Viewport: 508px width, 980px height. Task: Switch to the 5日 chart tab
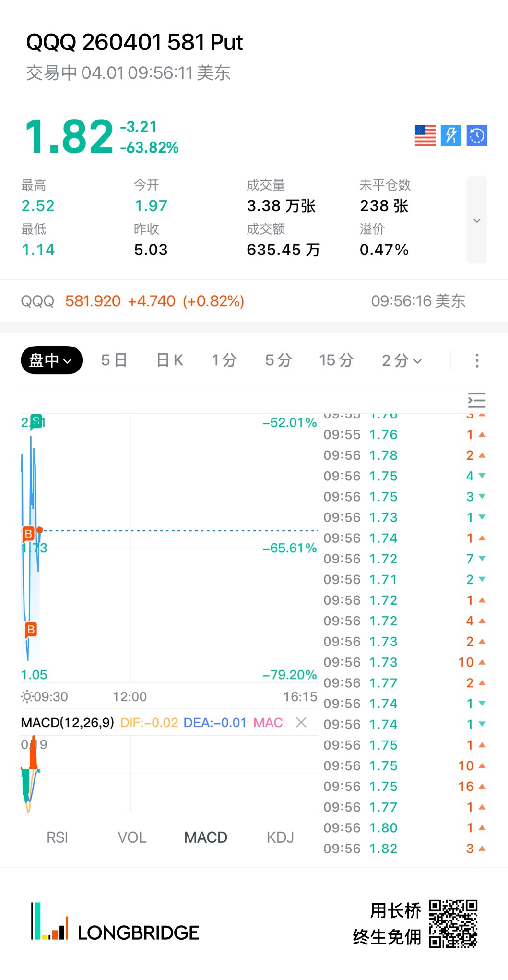click(114, 360)
